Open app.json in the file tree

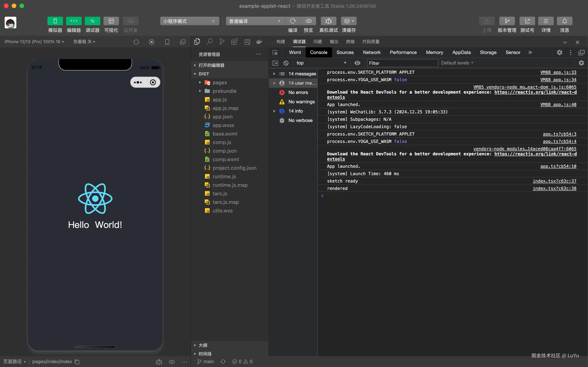222,117
